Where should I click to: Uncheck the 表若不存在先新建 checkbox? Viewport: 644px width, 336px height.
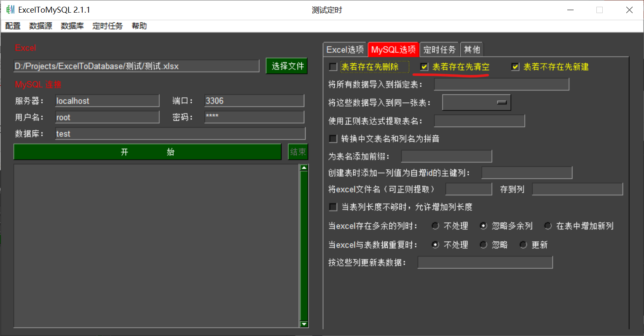pyautogui.click(x=515, y=67)
